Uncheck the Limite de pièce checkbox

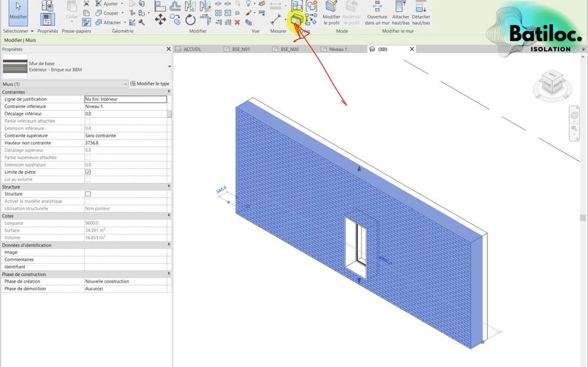click(88, 172)
